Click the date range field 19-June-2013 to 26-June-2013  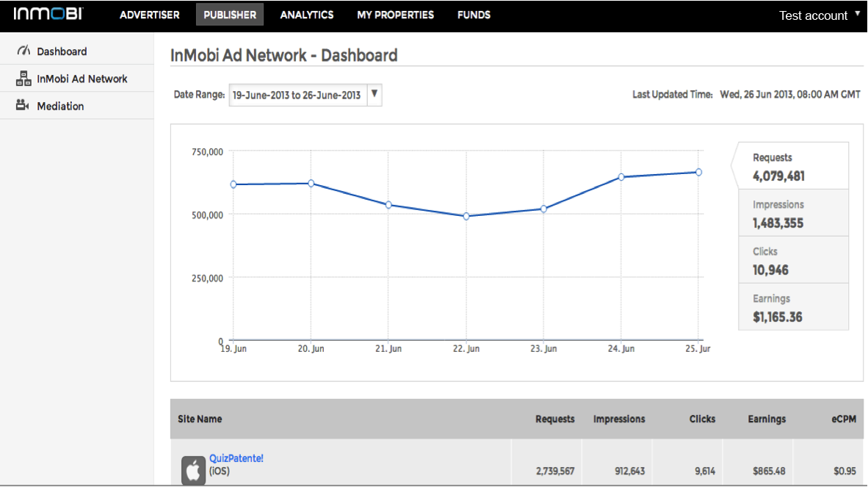[298, 95]
